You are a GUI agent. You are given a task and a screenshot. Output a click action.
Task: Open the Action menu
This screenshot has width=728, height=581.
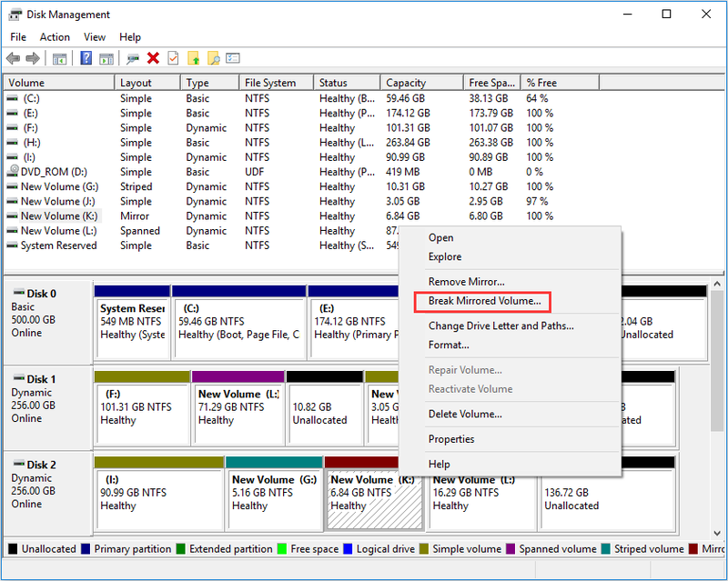55,37
